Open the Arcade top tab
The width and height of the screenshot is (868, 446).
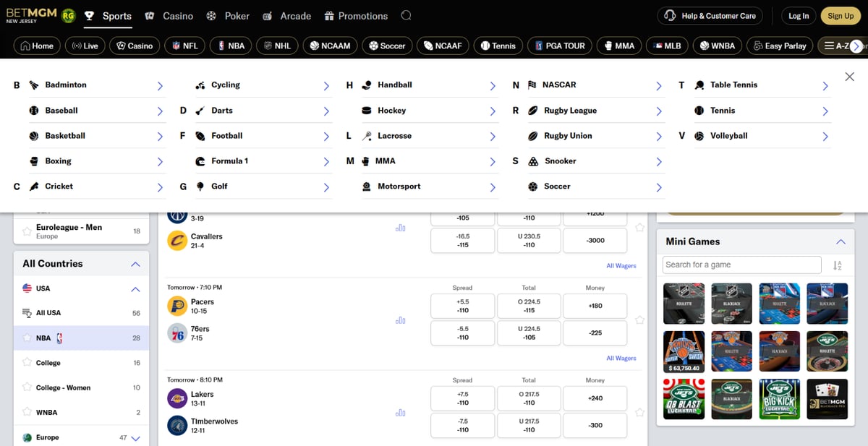coord(286,16)
